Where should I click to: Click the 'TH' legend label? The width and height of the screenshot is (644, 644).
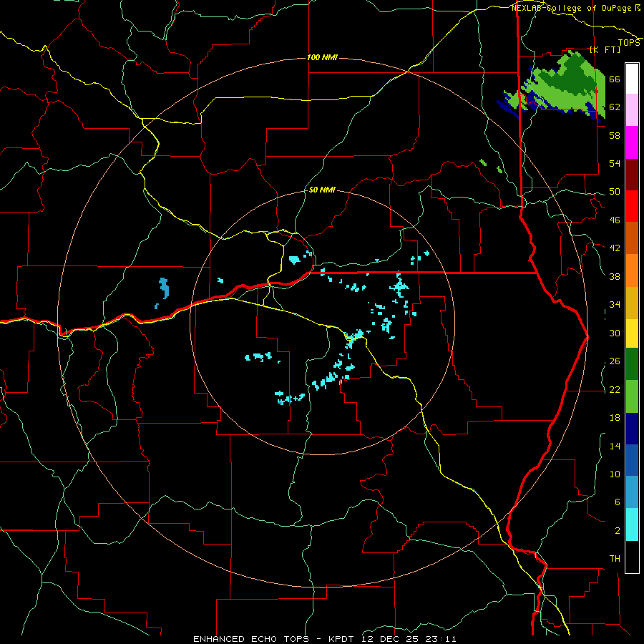click(x=615, y=559)
